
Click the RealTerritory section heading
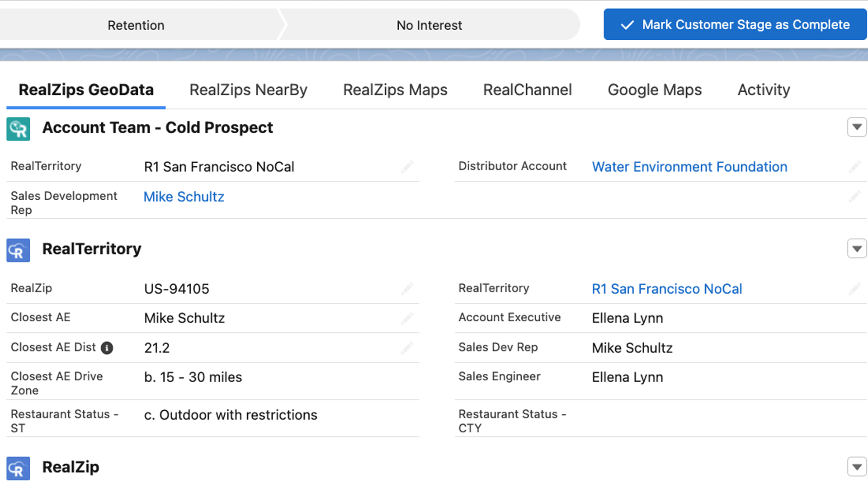(x=92, y=249)
